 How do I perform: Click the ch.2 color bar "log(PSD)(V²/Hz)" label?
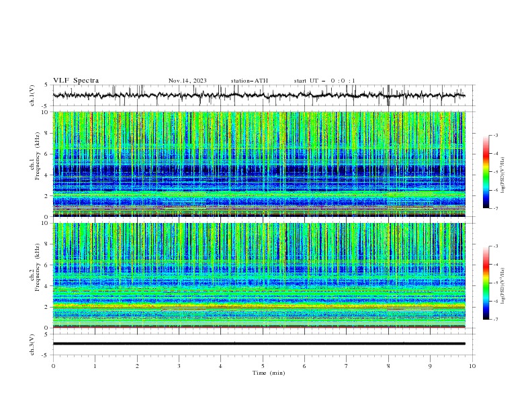point(503,286)
